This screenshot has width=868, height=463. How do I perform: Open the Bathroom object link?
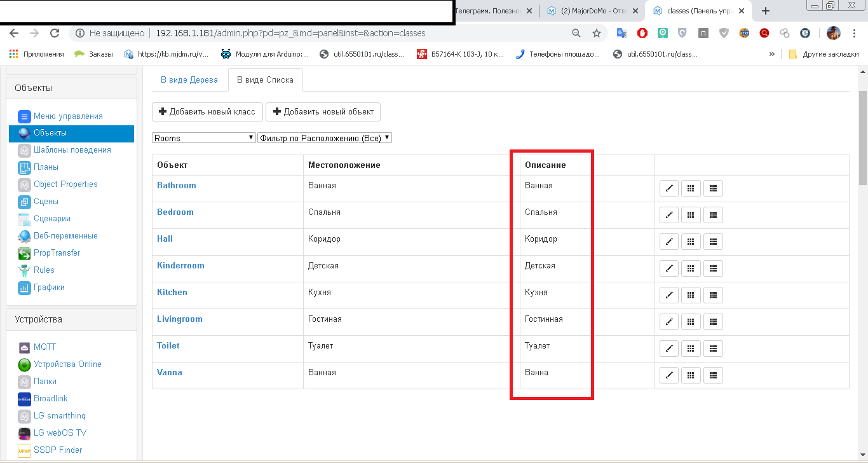point(177,186)
